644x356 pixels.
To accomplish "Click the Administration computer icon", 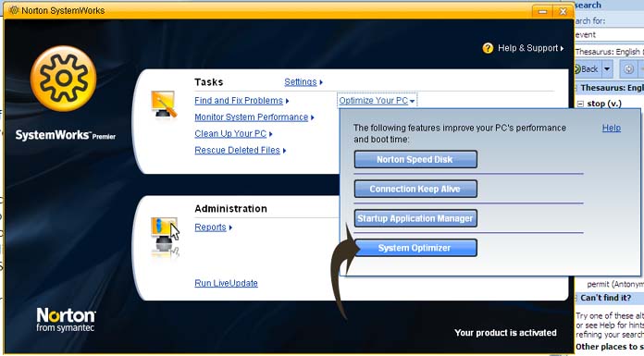I will coord(165,238).
